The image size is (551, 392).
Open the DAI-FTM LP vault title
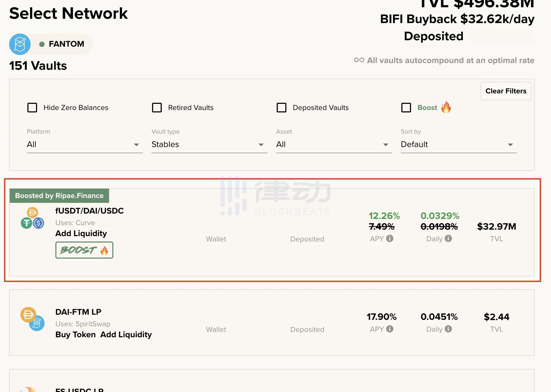tap(78, 312)
